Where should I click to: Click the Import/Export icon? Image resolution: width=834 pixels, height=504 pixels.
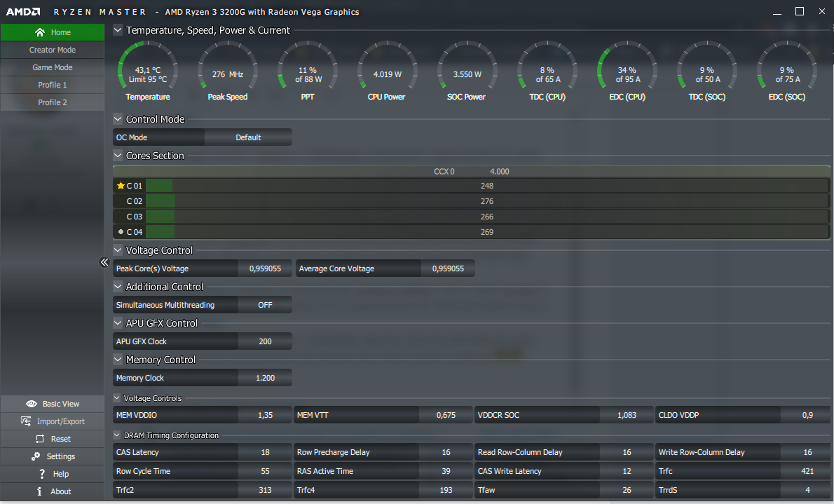pos(25,421)
